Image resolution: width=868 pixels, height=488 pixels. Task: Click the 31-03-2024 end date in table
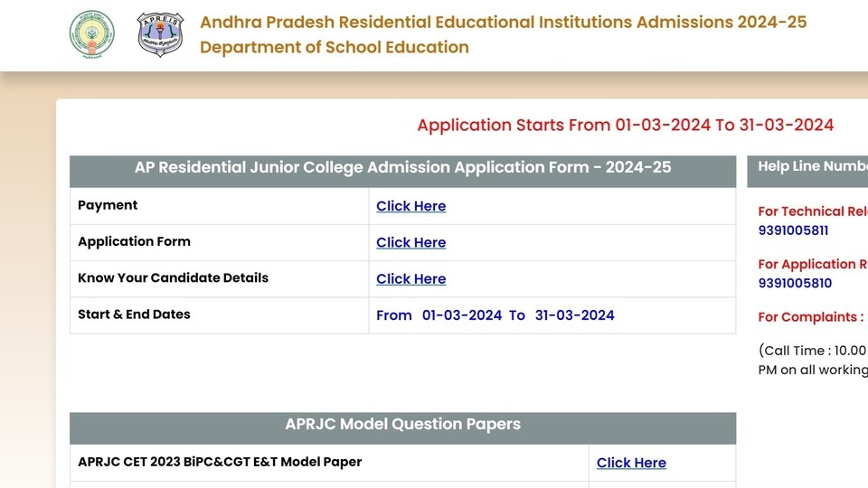tap(575, 315)
